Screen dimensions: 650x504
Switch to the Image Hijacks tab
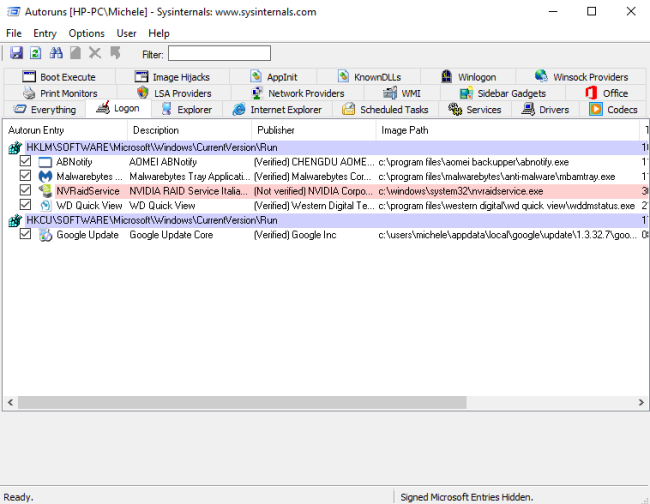pyautogui.click(x=172, y=77)
